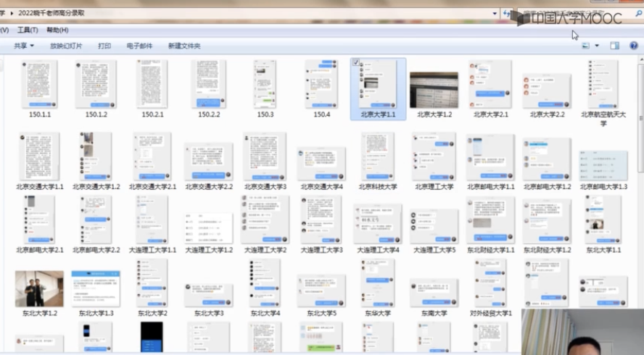Screen dimensions: 644x355
Task: Select the 150.1.2 image file
Action: (x=96, y=84)
